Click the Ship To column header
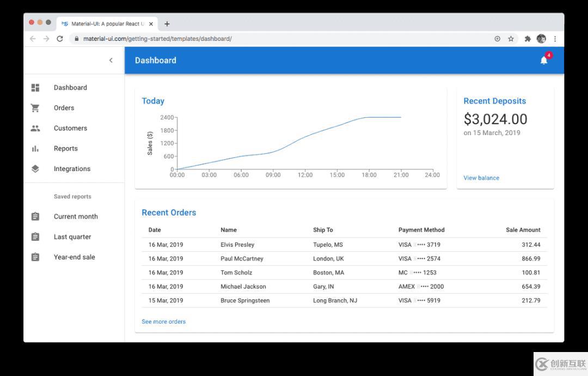 coord(323,230)
